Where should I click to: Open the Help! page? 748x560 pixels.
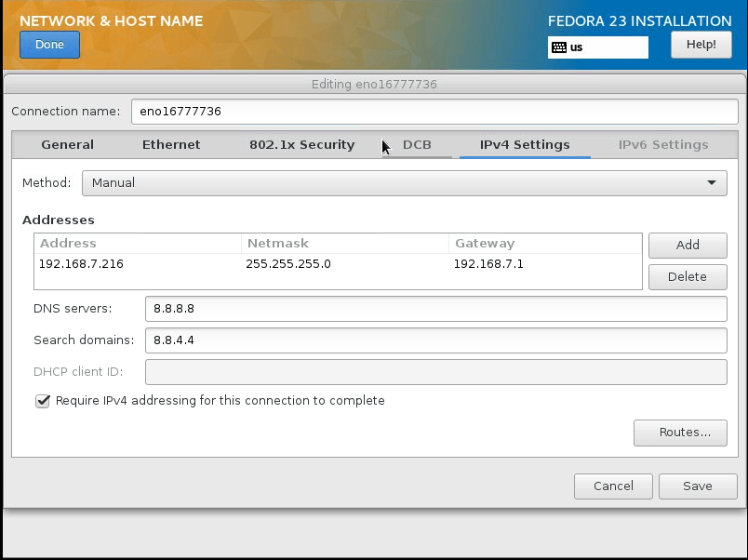click(701, 45)
